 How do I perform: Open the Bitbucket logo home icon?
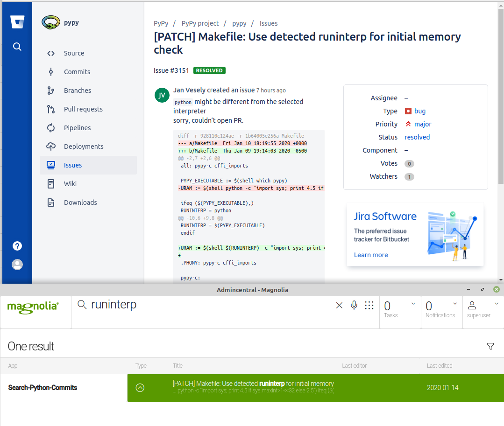pyautogui.click(x=17, y=22)
